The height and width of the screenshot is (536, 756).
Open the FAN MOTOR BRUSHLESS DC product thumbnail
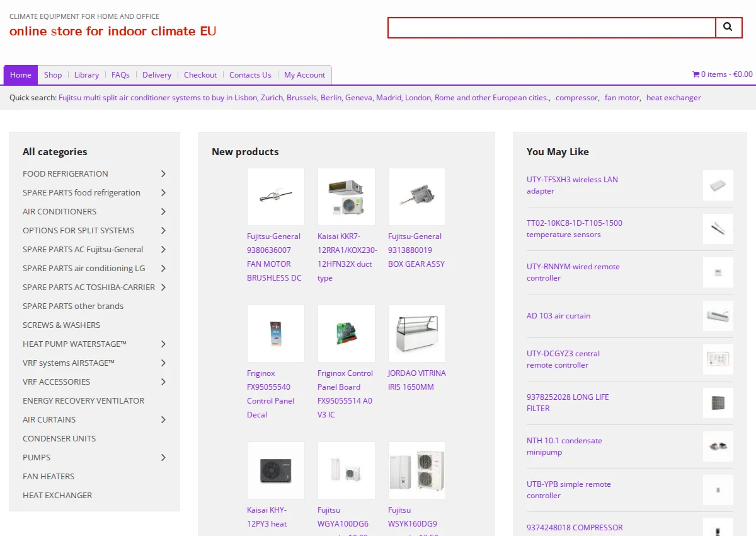[x=276, y=197]
